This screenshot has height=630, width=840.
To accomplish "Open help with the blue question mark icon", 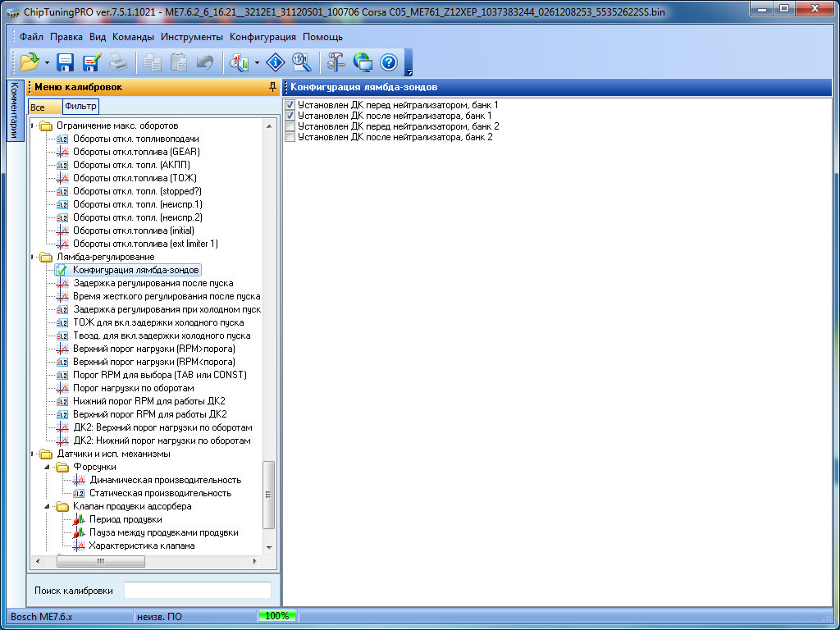I will (389, 62).
